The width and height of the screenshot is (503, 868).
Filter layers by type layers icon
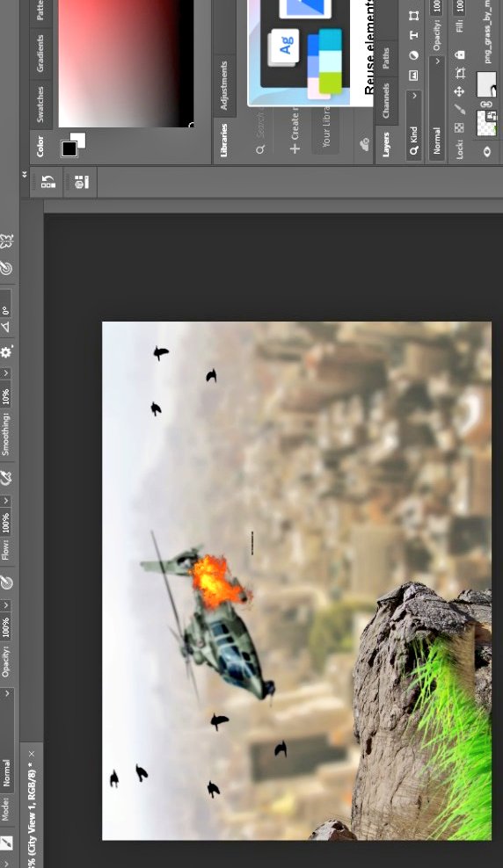pyautogui.click(x=414, y=35)
